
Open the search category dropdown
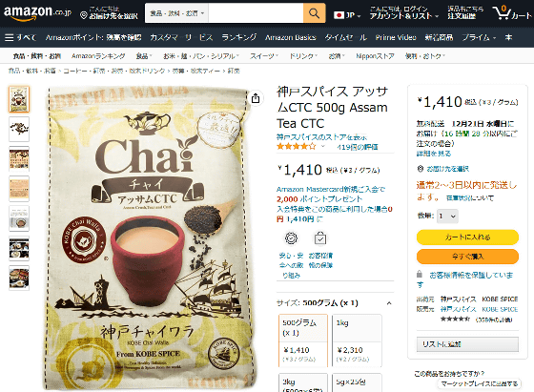click(x=176, y=13)
